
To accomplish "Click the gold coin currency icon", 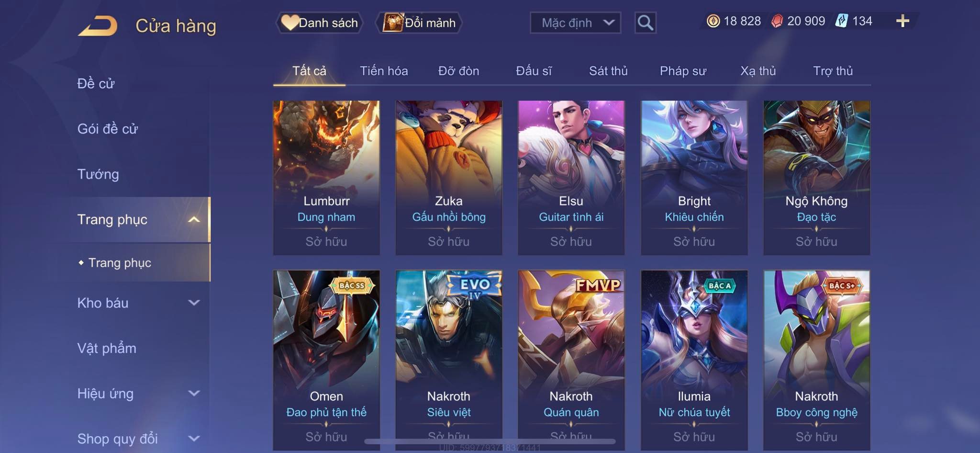I will [713, 21].
